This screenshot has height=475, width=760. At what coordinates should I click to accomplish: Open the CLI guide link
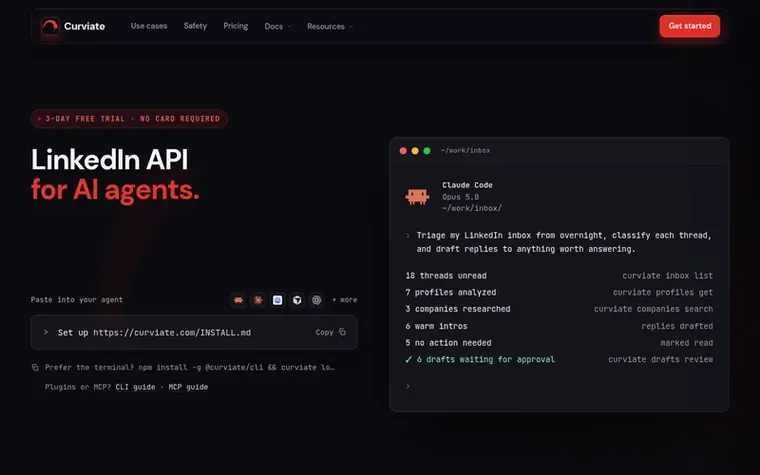pyautogui.click(x=135, y=387)
